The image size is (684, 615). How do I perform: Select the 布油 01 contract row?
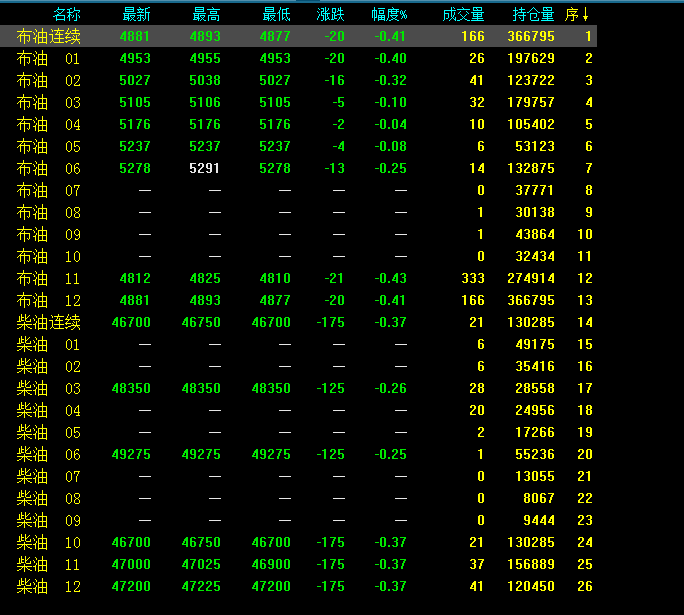click(x=49, y=59)
